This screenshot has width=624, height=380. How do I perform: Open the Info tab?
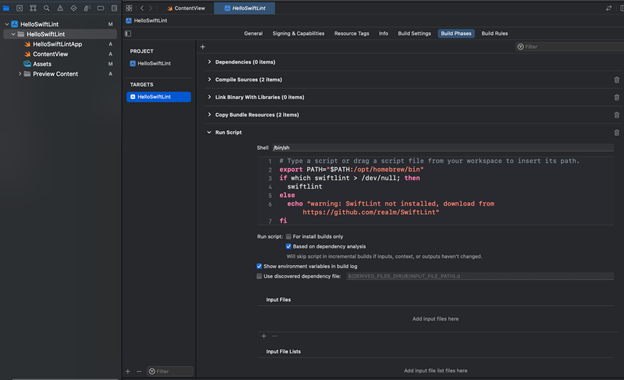tap(383, 33)
